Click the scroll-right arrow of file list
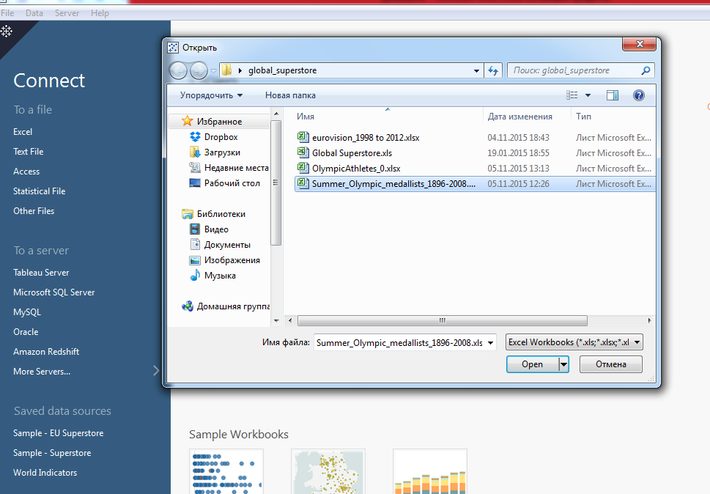 649,320
